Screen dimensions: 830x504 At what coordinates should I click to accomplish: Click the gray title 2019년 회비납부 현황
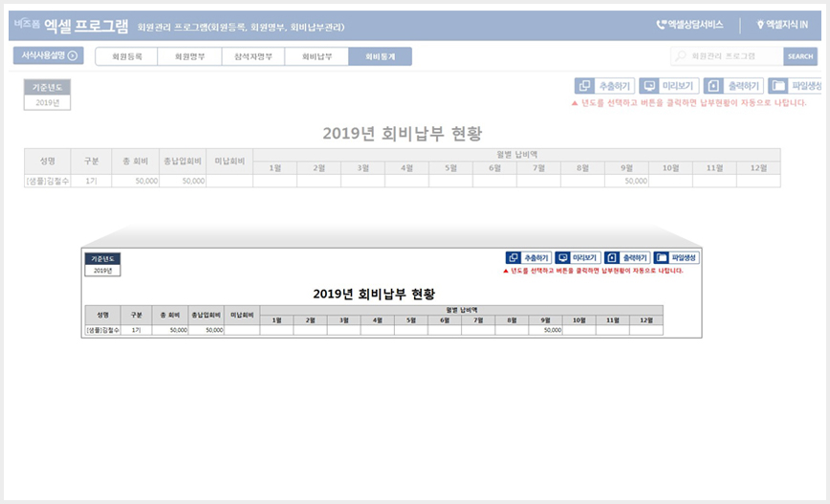coord(403,133)
